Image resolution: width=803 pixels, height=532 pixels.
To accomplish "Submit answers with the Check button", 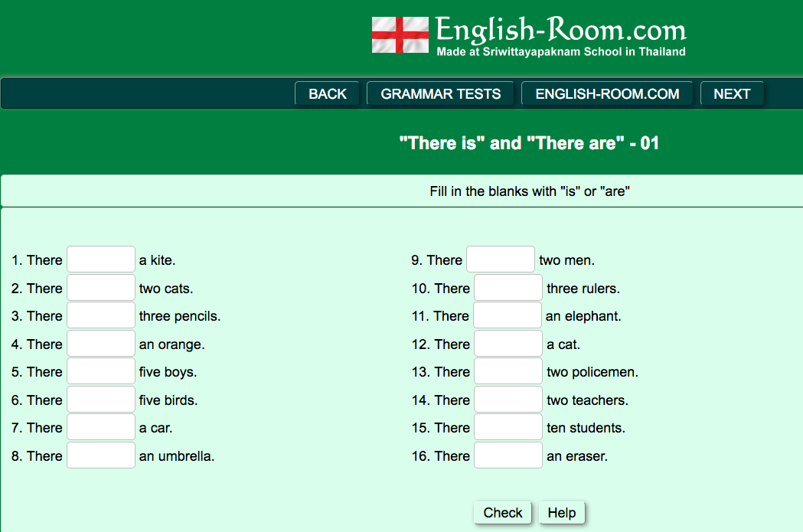I will 502,513.
